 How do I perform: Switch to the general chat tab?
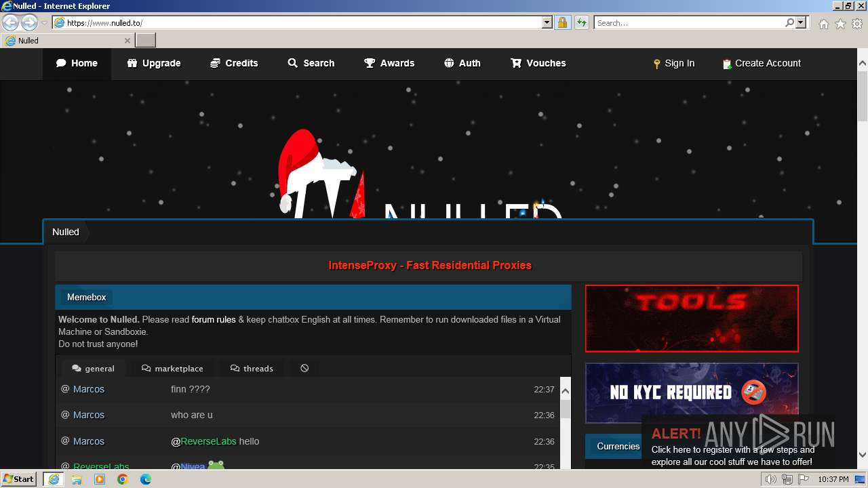[93, 369]
